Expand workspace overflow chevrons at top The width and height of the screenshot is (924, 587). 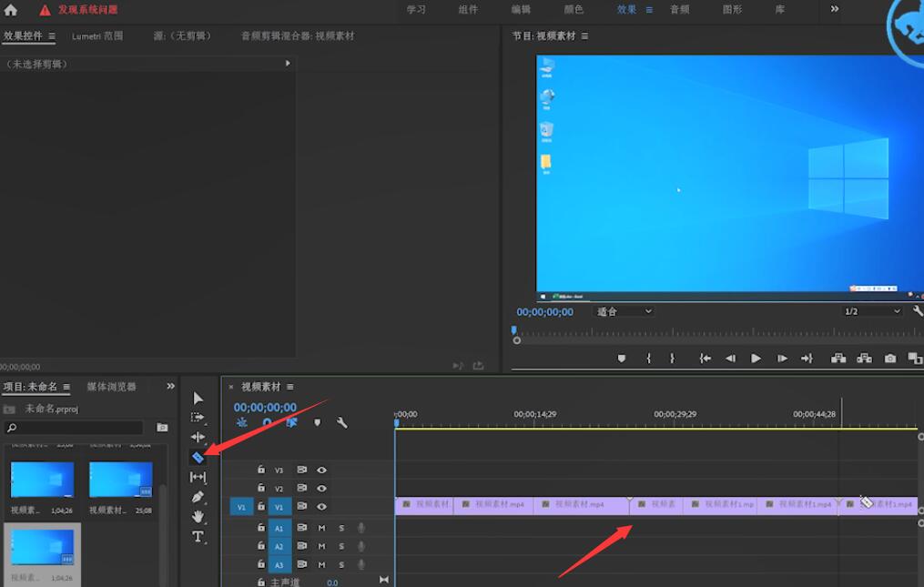pos(835,9)
